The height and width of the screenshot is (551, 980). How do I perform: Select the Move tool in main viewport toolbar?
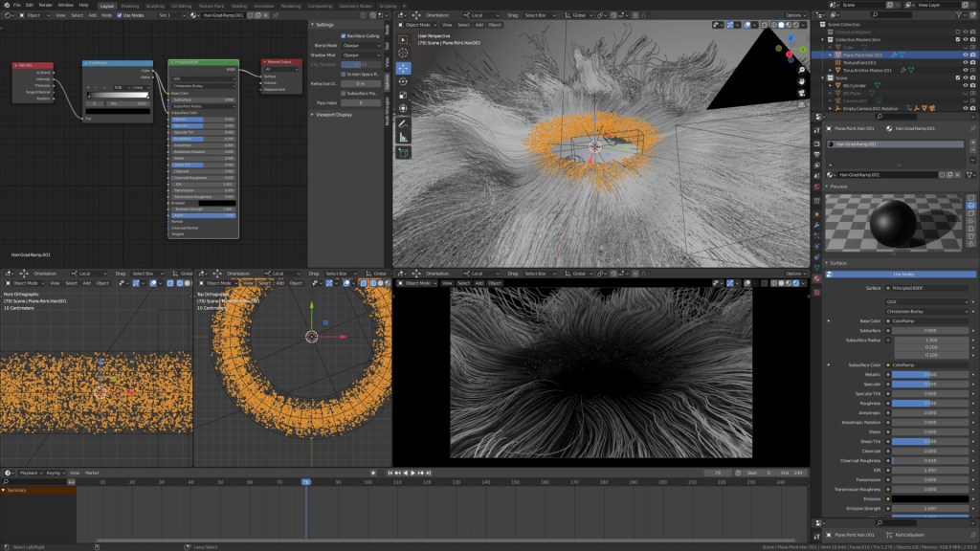tap(403, 68)
